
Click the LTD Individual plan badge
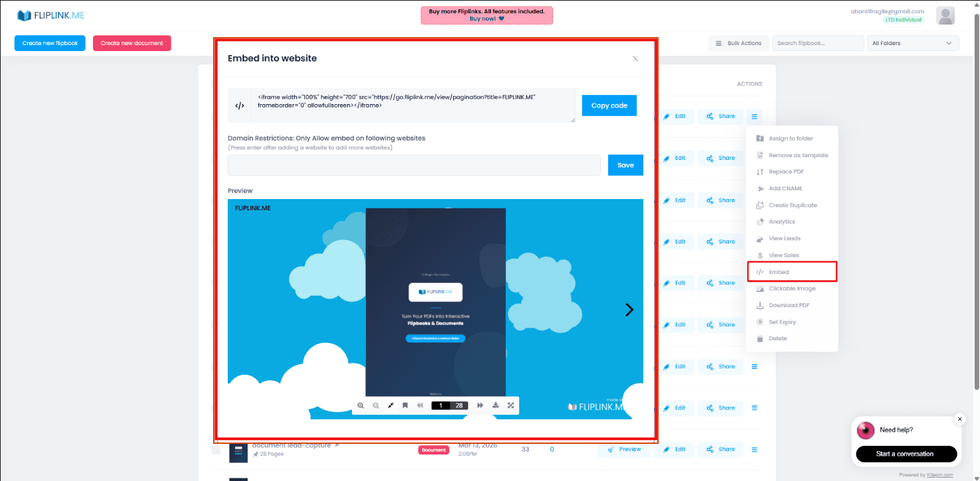coord(904,20)
